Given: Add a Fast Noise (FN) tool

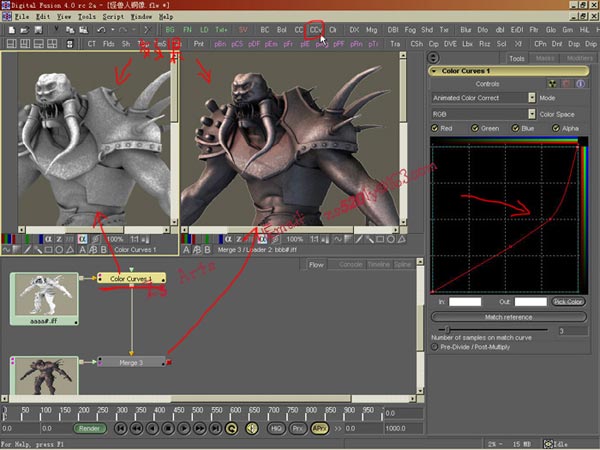Looking at the screenshot, I should 187,30.
